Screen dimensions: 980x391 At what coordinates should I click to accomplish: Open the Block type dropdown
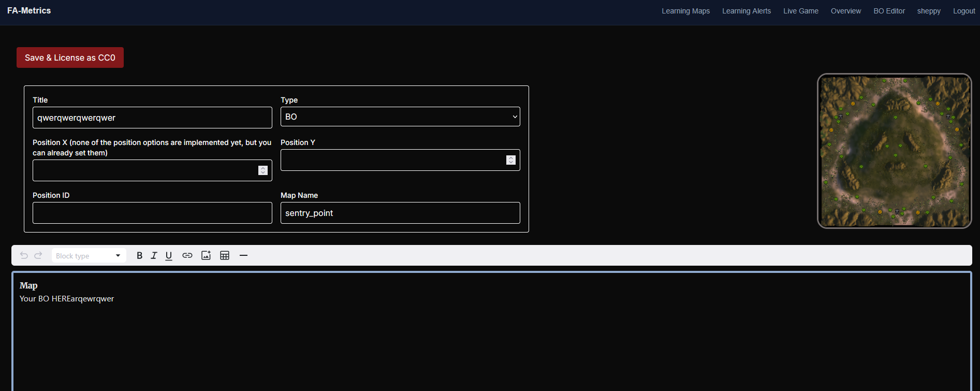[x=89, y=255]
